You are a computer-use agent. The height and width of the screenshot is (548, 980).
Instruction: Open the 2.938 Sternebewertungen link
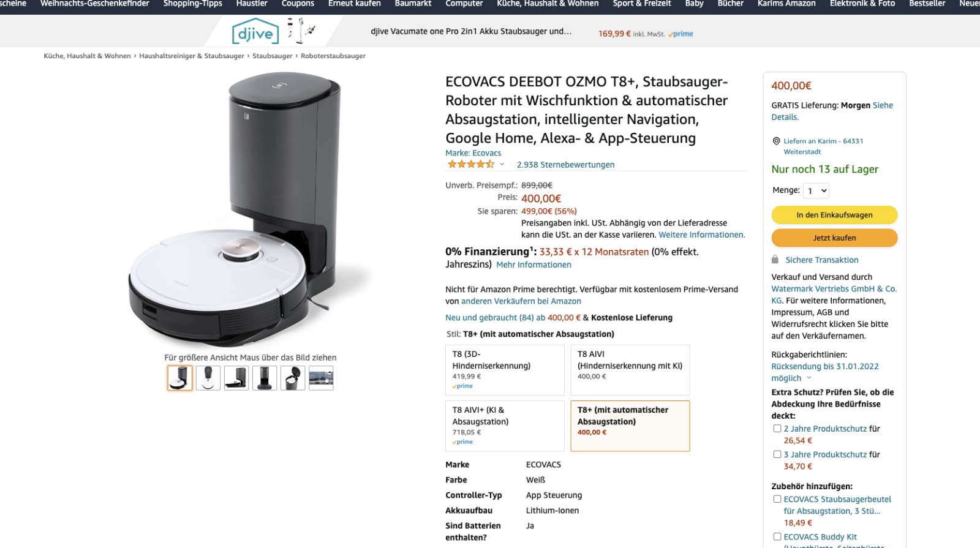tap(565, 165)
